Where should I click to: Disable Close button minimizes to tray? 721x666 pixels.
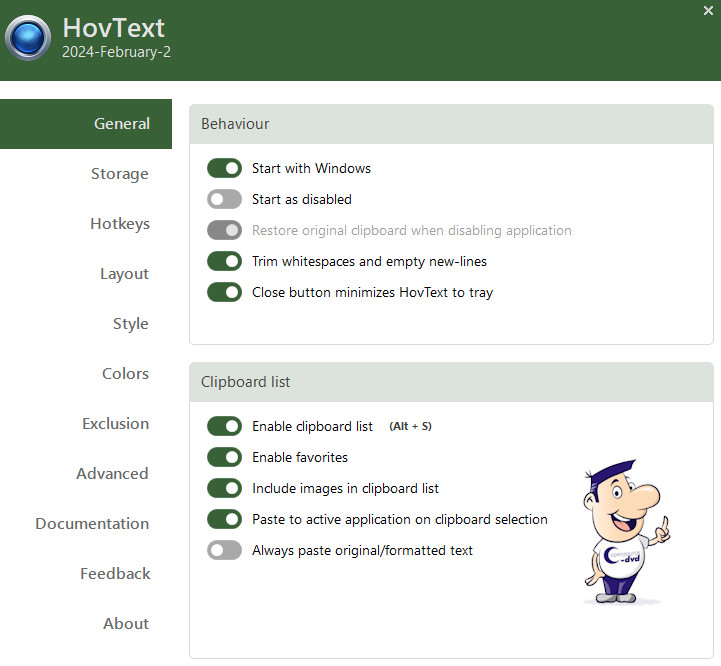[x=225, y=292]
